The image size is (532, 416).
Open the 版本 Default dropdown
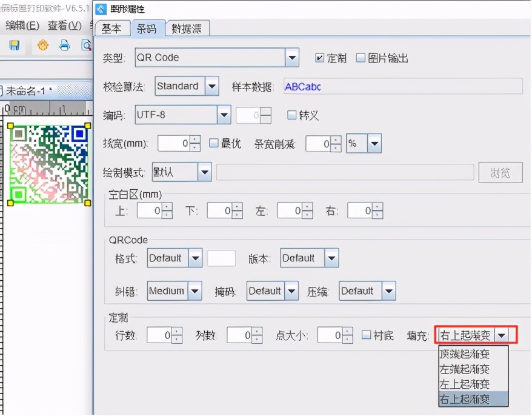331,258
